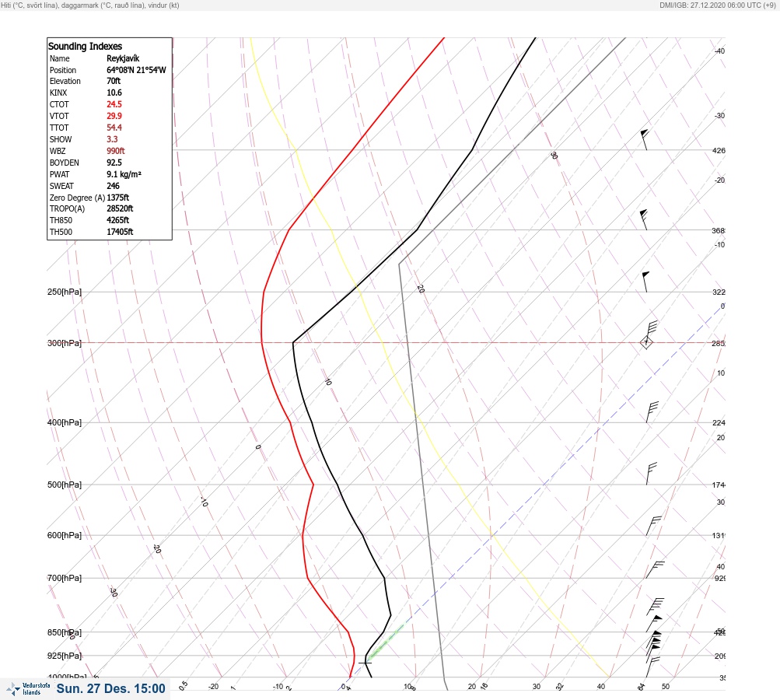This screenshot has width=780, height=700.
Task: Click the Zero Degree (A) value 1375ft
Action: (x=118, y=198)
